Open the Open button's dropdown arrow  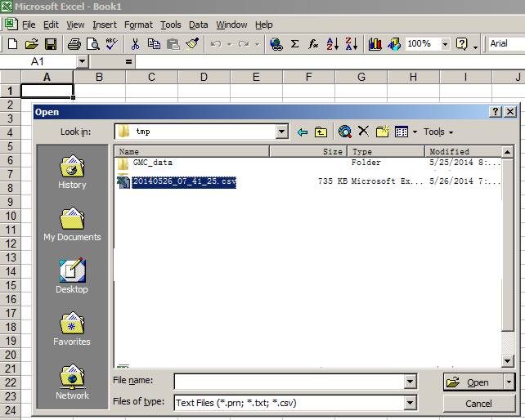[509, 382]
